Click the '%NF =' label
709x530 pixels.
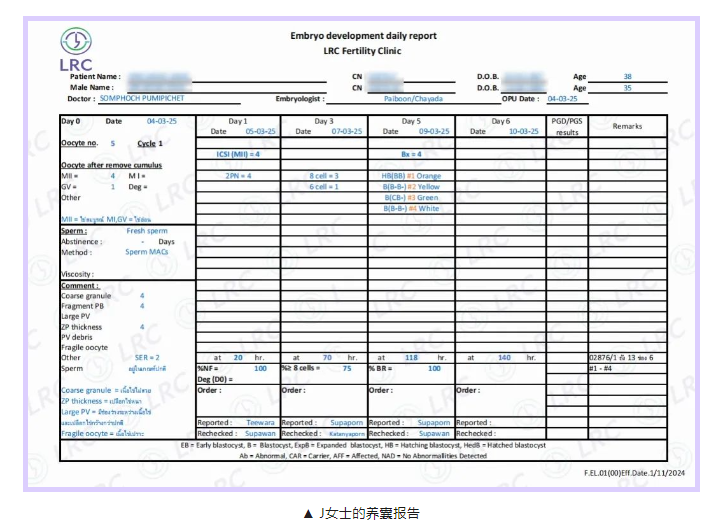point(208,369)
